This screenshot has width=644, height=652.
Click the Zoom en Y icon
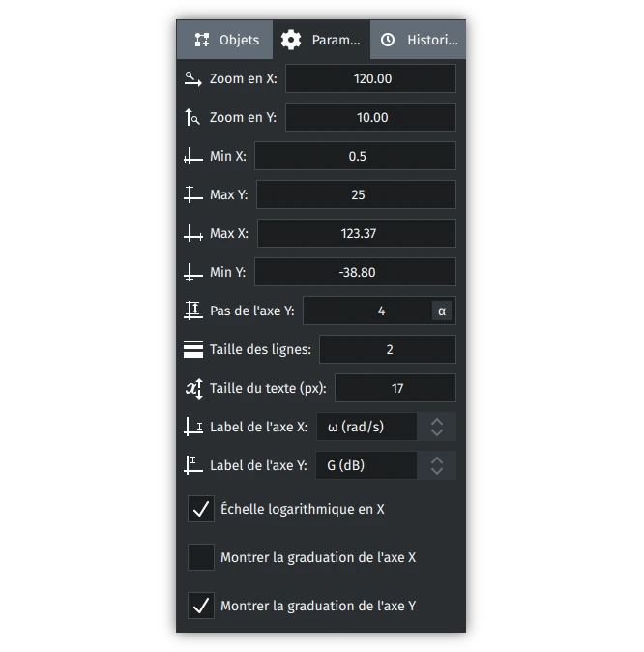pos(192,117)
